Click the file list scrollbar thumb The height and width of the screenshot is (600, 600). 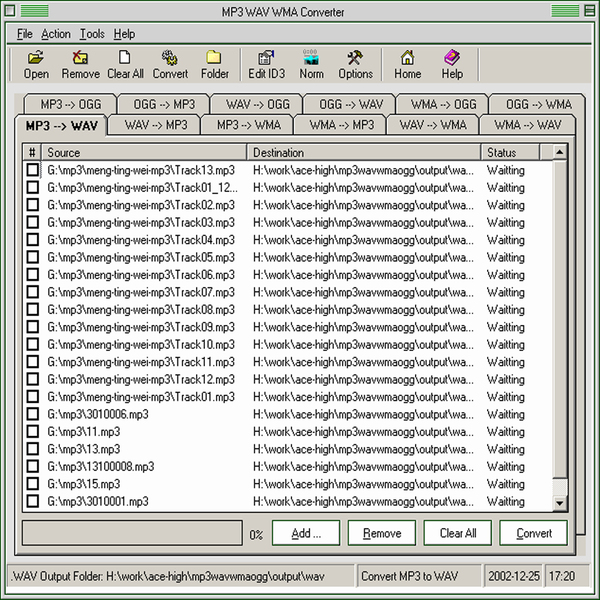pyautogui.click(x=560, y=319)
